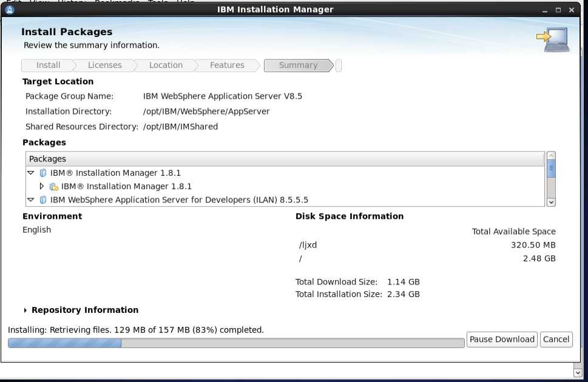Click the '320.50 MB' available space value
This screenshot has height=382, width=588.
tap(533, 245)
